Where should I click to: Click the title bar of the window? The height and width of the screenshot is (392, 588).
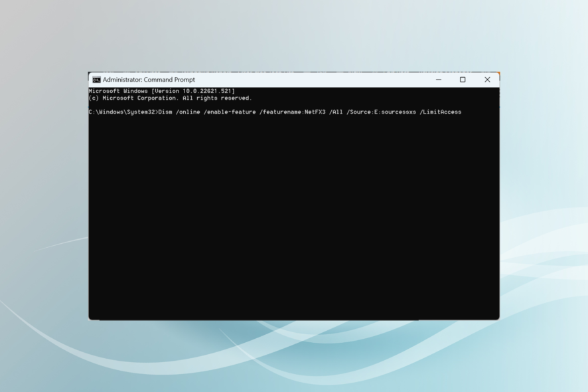pos(299,79)
